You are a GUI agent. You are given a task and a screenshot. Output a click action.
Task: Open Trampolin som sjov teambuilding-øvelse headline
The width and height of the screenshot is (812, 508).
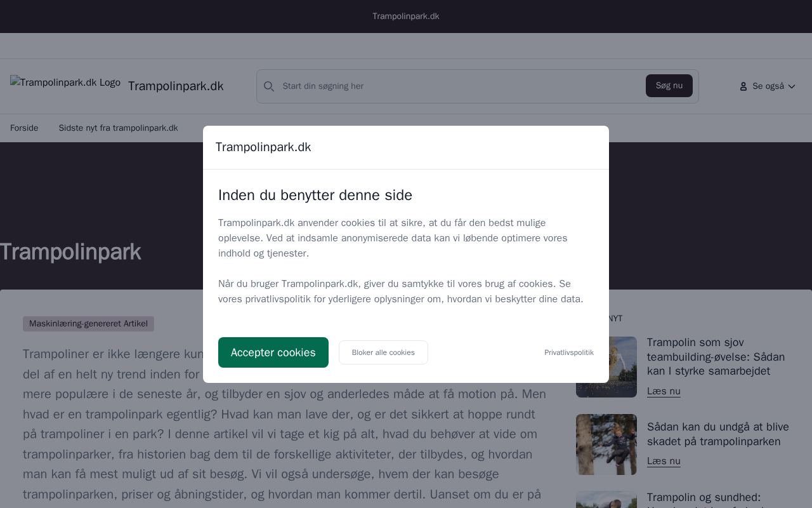[716, 357]
